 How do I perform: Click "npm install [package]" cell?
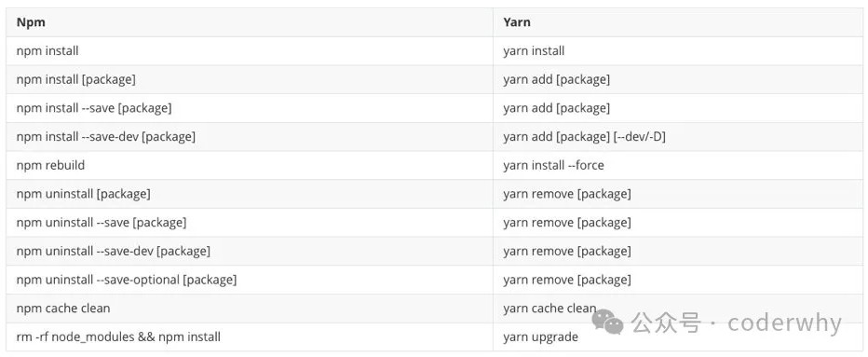[x=250, y=79]
